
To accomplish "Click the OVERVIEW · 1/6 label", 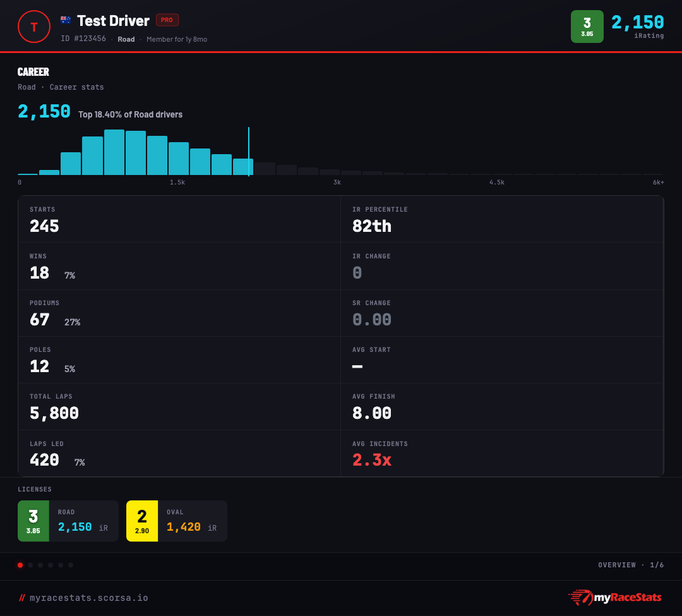I will (x=631, y=565).
